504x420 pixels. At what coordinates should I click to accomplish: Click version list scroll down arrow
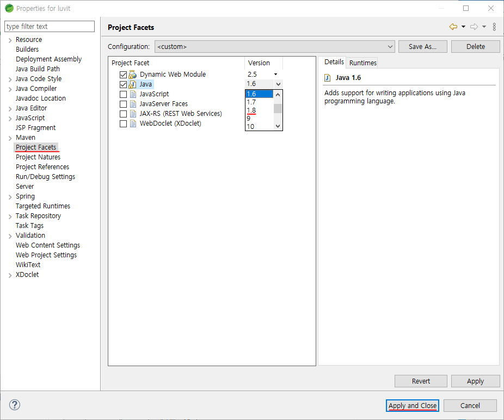(278, 126)
